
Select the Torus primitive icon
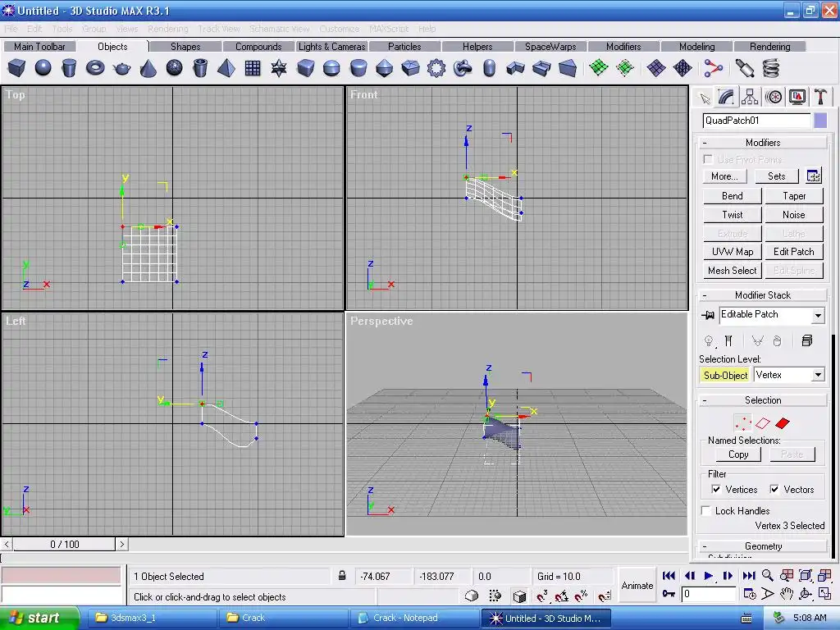(x=95, y=69)
